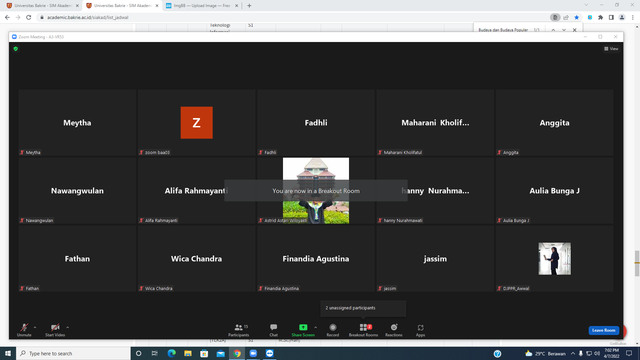The width and height of the screenshot is (640, 360).
Task: Open the View layout menu
Action: [x=611, y=49]
